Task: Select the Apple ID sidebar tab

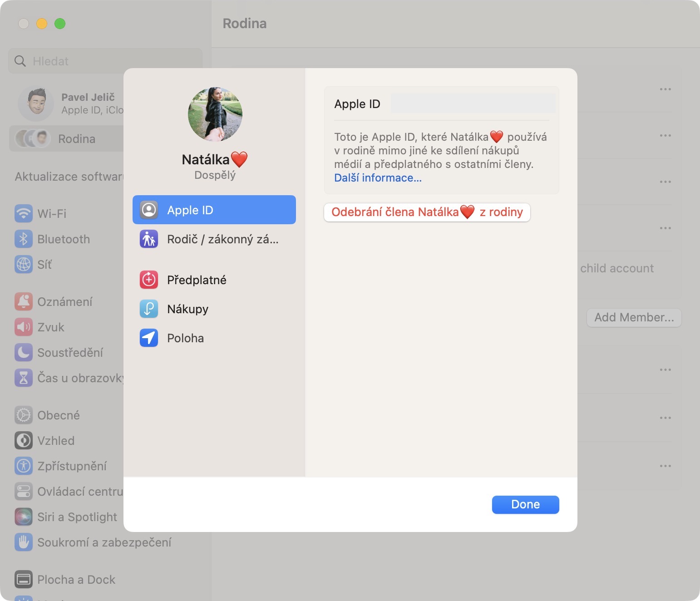Action: coord(214,210)
